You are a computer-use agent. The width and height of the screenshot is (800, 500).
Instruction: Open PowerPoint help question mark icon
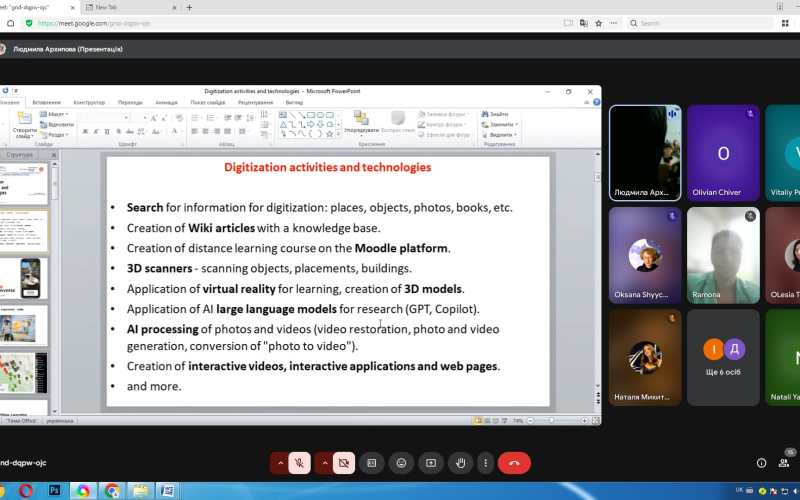[x=596, y=102]
